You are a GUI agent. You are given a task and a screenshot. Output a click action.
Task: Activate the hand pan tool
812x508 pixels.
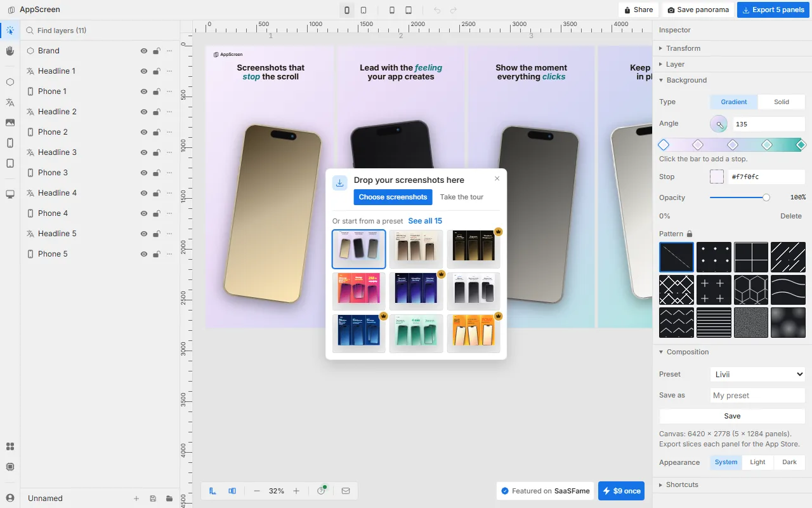pos(10,51)
